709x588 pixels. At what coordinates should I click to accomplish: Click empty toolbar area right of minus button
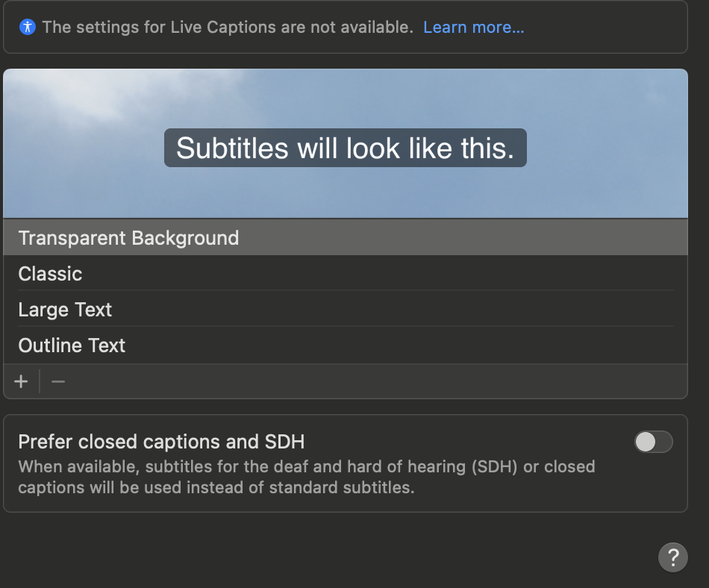click(373, 381)
